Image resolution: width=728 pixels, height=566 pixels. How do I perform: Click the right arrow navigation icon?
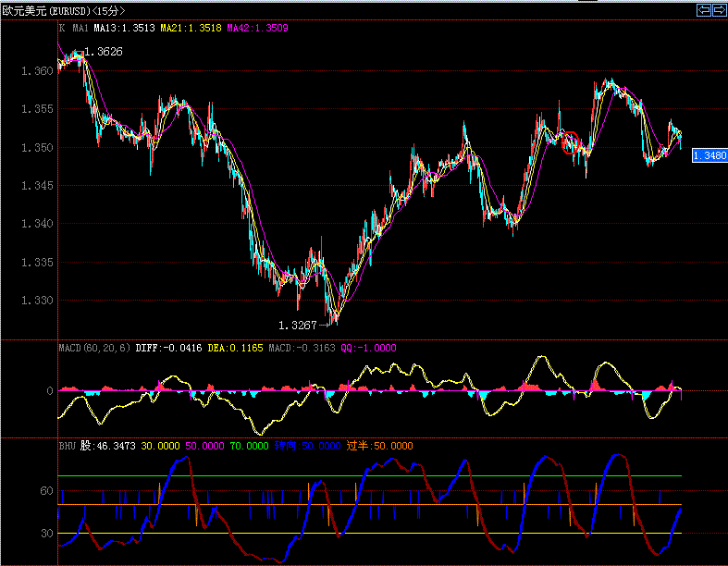[x=717, y=10]
